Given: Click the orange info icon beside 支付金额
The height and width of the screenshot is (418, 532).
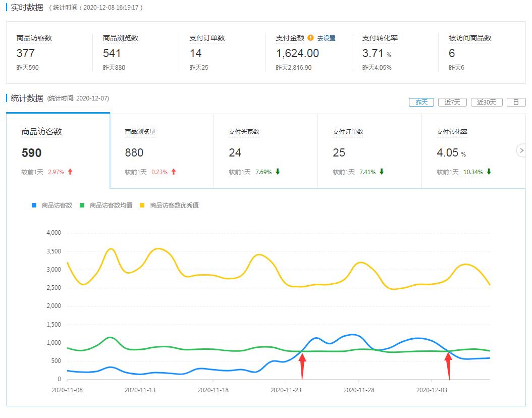Looking at the screenshot, I should 310,38.
